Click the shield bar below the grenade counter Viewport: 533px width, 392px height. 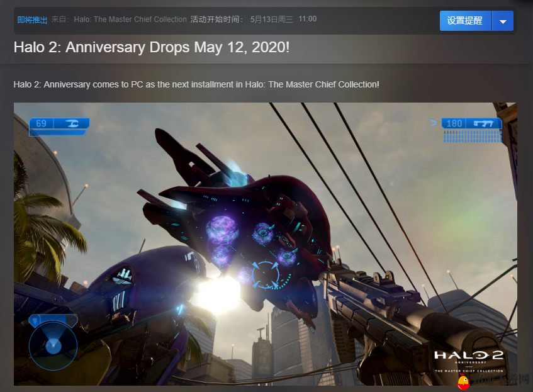tap(58, 133)
